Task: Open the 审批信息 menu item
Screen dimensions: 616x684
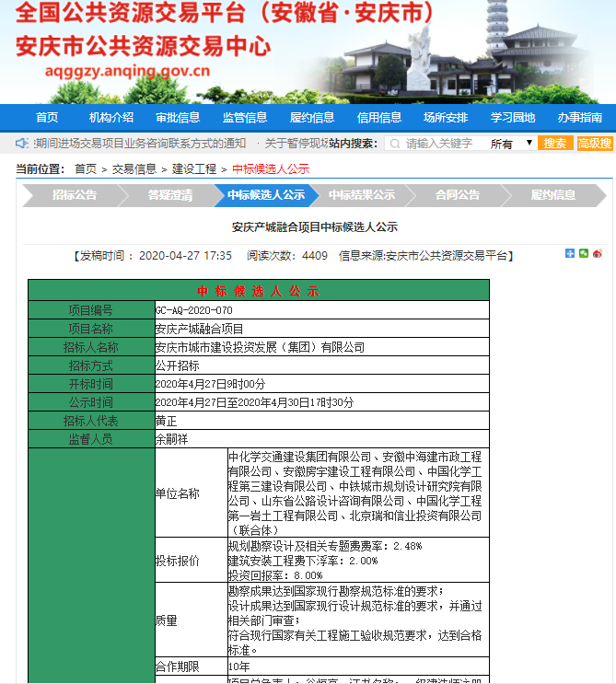Action: point(178,117)
